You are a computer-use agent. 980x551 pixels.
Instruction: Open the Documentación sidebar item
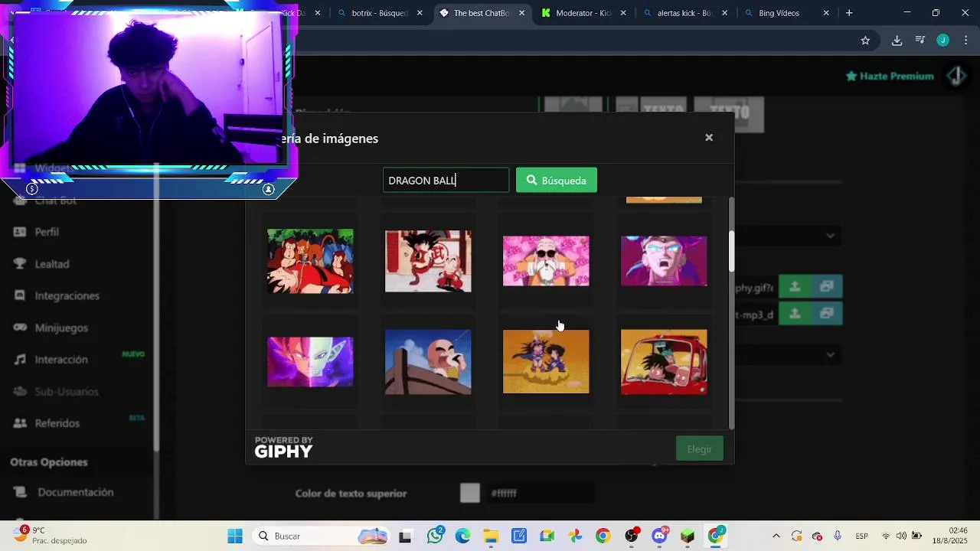tap(75, 492)
